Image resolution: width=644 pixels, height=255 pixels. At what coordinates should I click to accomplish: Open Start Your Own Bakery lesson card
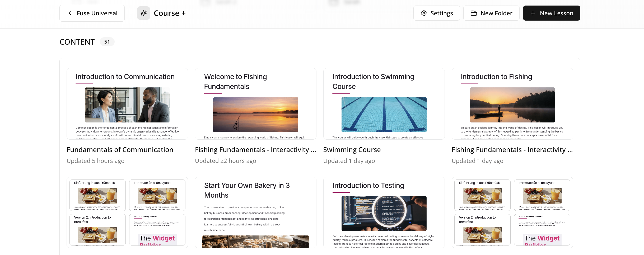[x=256, y=212]
